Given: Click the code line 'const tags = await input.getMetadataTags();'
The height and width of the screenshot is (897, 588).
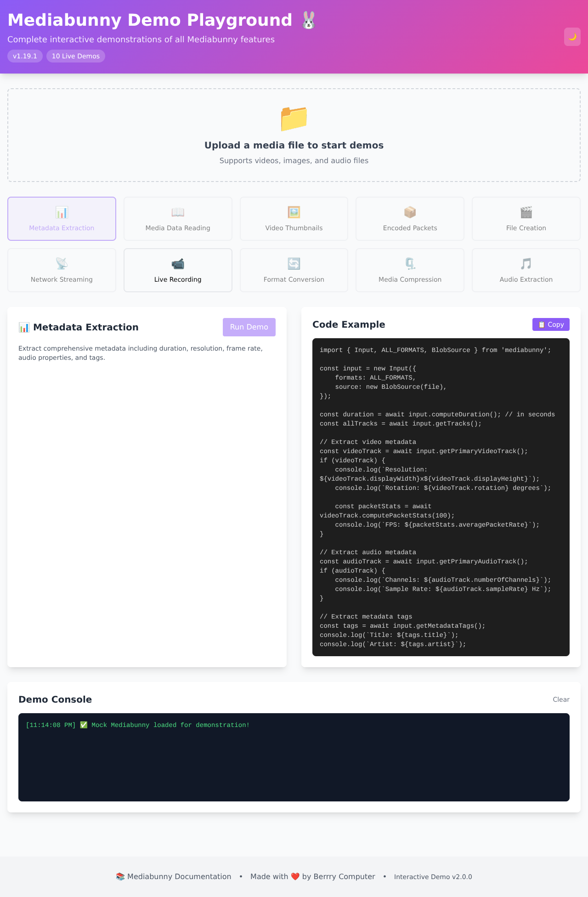Looking at the screenshot, I should click(x=402, y=626).
